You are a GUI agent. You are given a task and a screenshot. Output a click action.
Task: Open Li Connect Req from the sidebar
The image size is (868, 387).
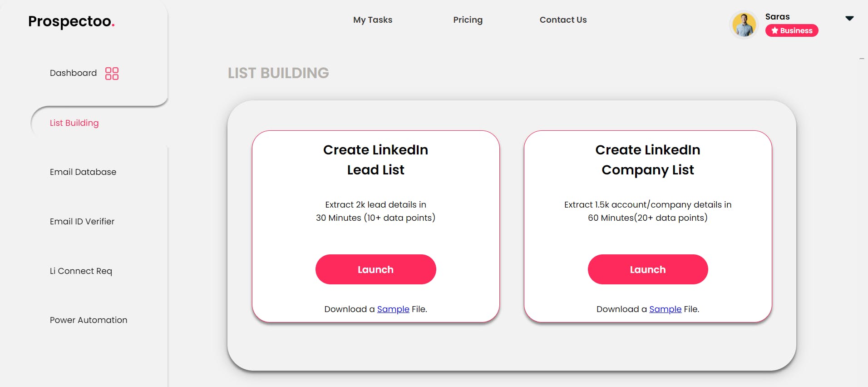point(81,271)
